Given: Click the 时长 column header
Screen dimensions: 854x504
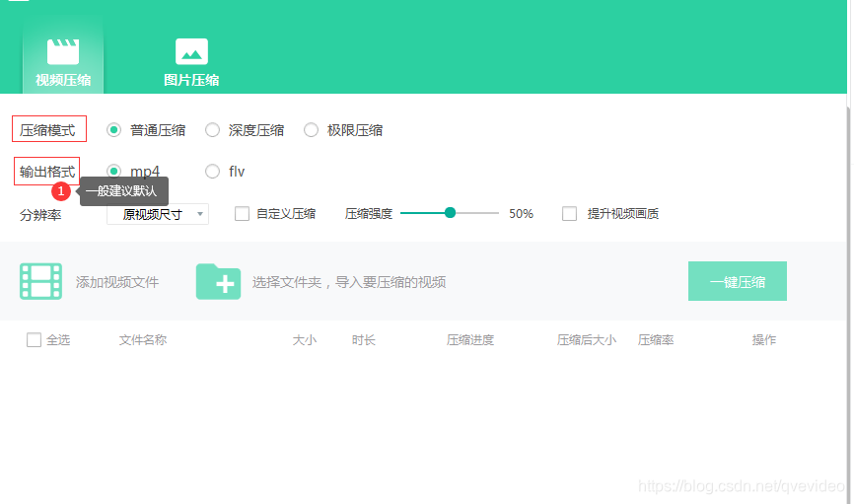Looking at the screenshot, I should [363, 340].
